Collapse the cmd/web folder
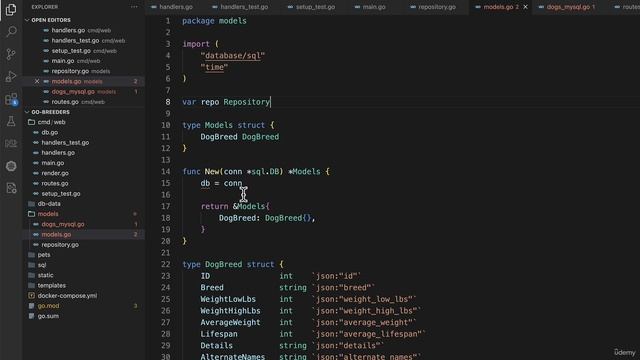The image size is (640, 360). pyautogui.click(x=51, y=122)
